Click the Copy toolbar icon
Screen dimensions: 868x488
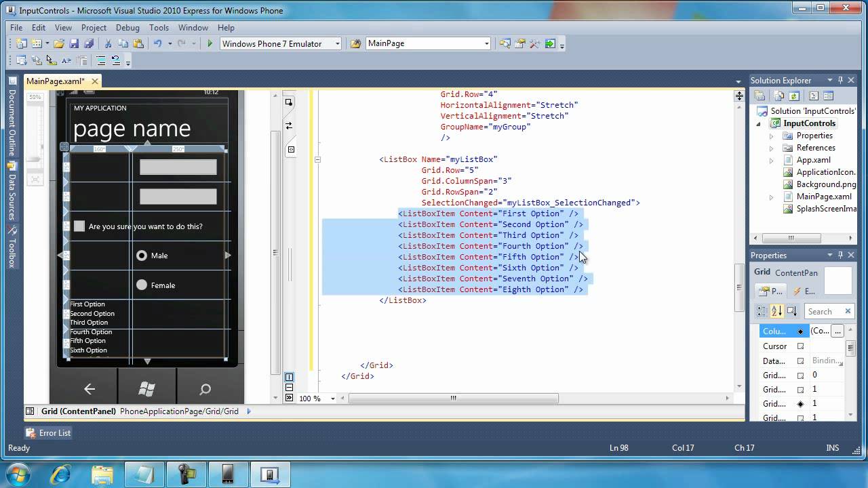[x=123, y=43]
